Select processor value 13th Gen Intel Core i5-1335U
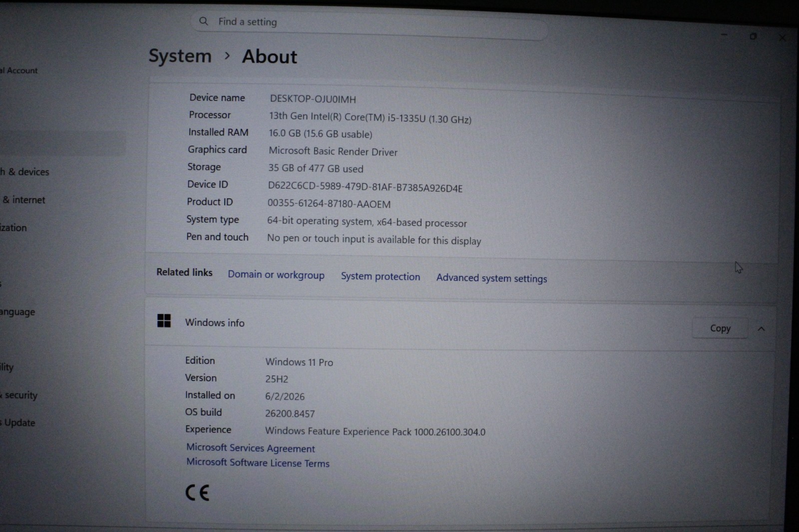Viewport: 799px width, 532px height. click(x=370, y=118)
